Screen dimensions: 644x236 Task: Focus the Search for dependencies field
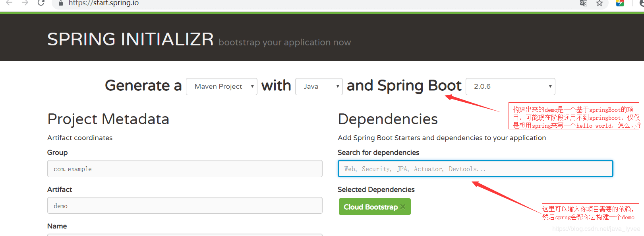pos(476,168)
